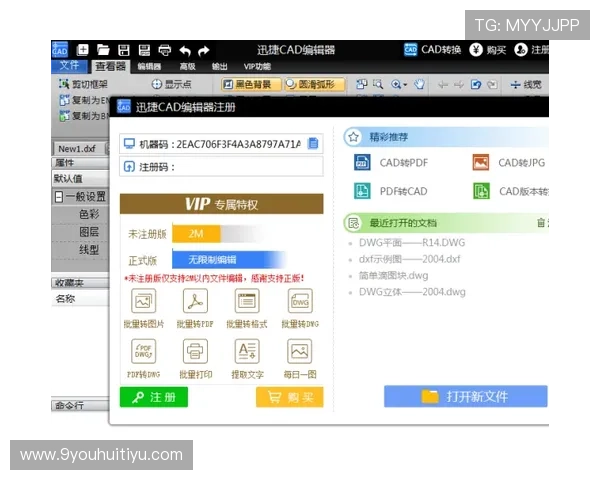The width and height of the screenshot is (600, 480).
Task: Select the New1.dxf document tab
Action: pyautogui.click(x=78, y=149)
